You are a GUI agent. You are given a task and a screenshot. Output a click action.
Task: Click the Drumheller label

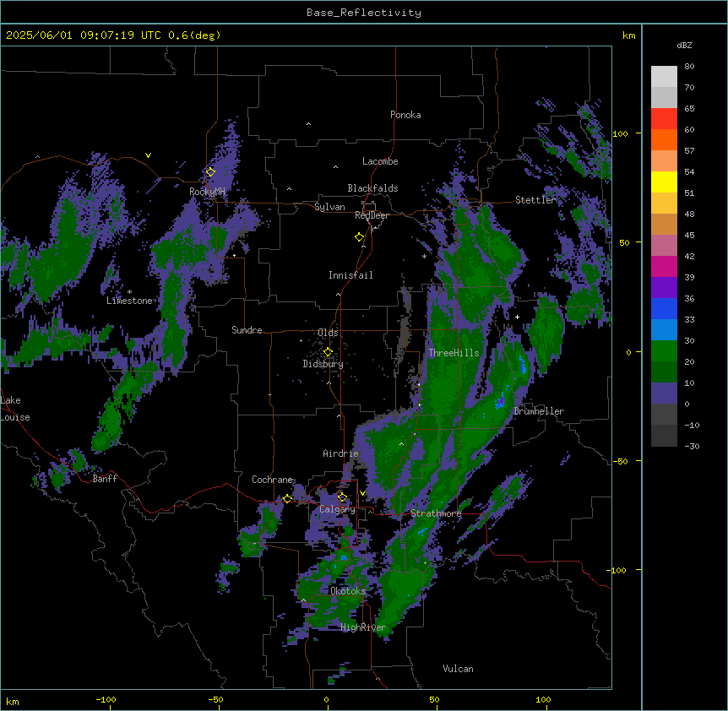point(539,411)
